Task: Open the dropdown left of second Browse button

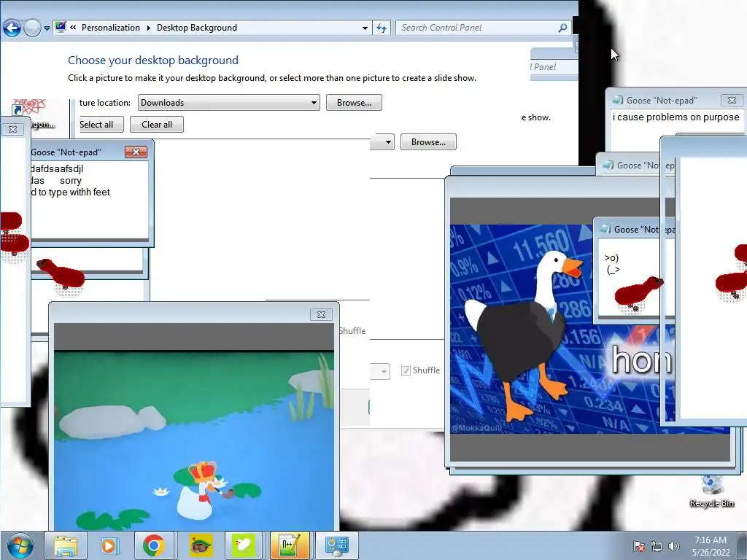Action: click(x=382, y=142)
